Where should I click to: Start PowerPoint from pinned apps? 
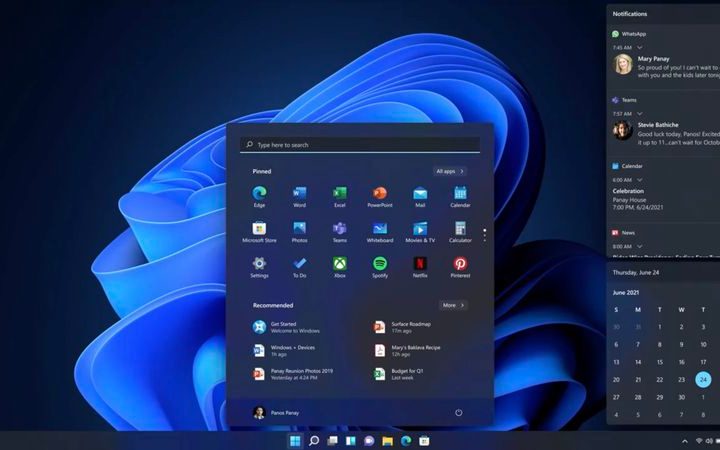click(x=380, y=197)
